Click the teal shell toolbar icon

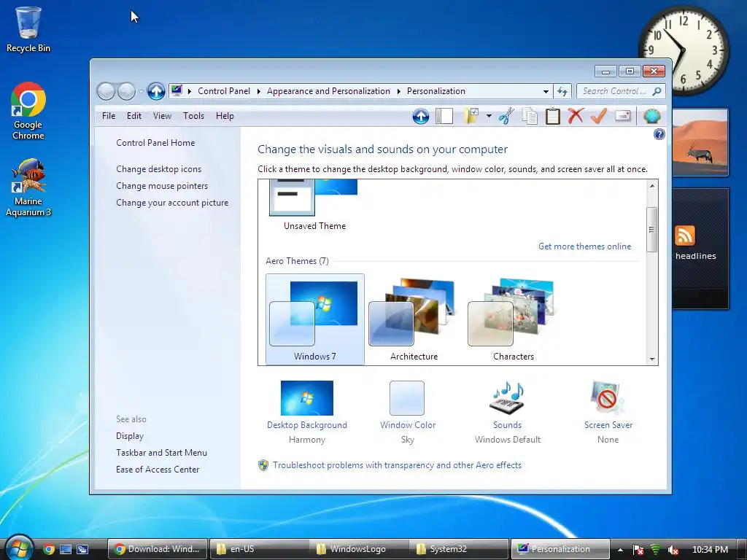point(651,116)
